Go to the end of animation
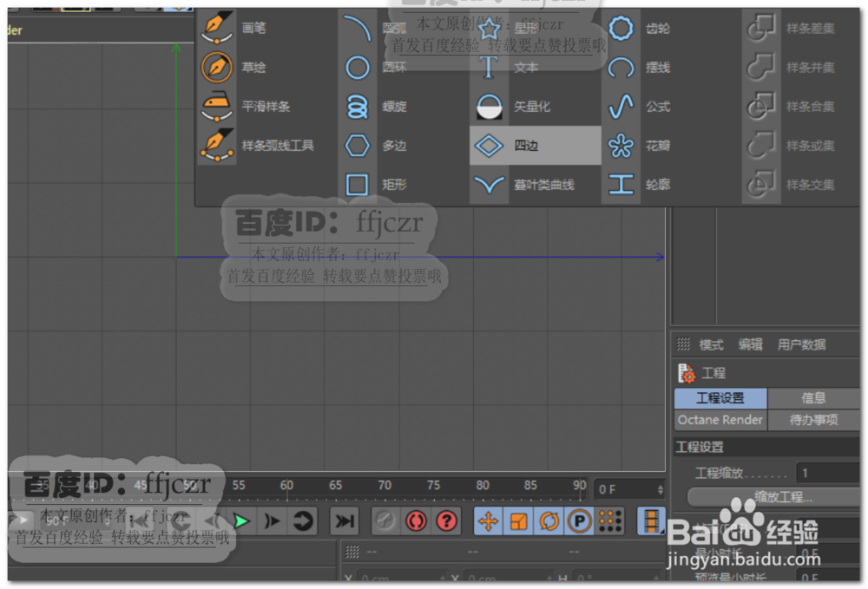The image size is (868, 589). [345, 521]
